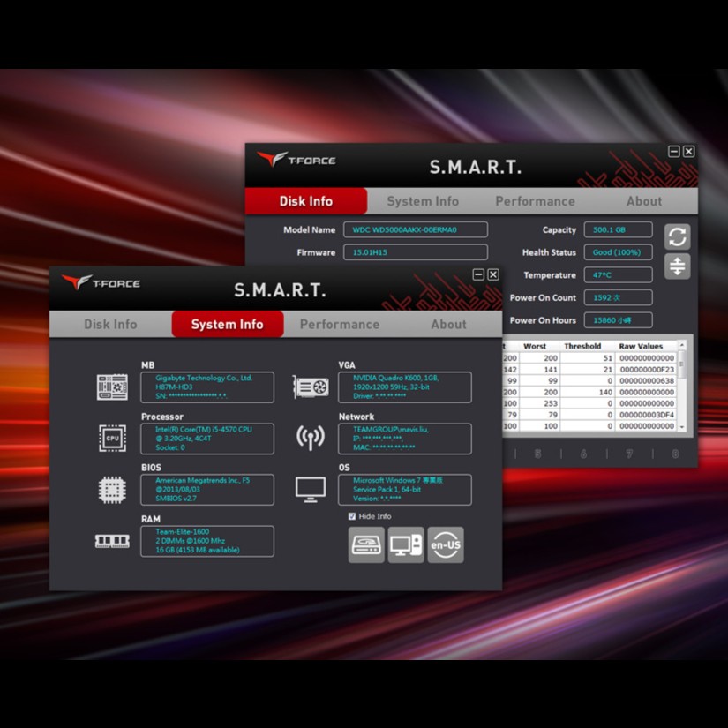This screenshot has height=728, width=728.
Task: Click the Power On Hours field
Action: (618, 320)
